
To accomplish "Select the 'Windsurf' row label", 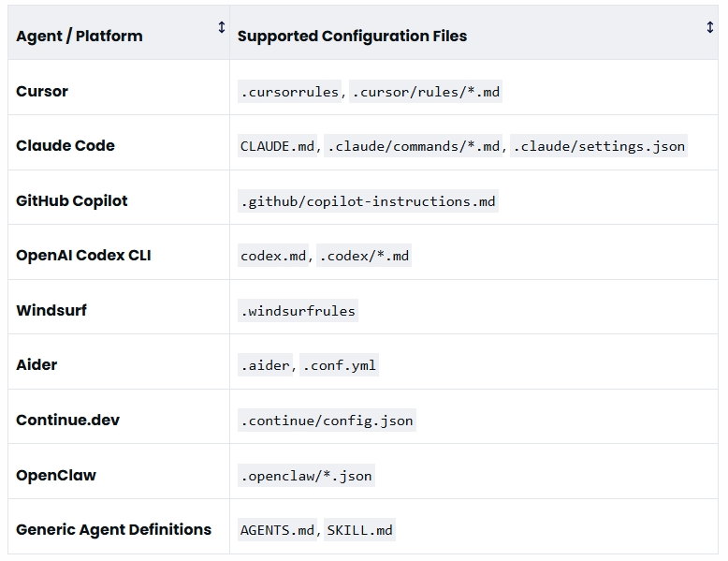I will pyautogui.click(x=51, y=310).
